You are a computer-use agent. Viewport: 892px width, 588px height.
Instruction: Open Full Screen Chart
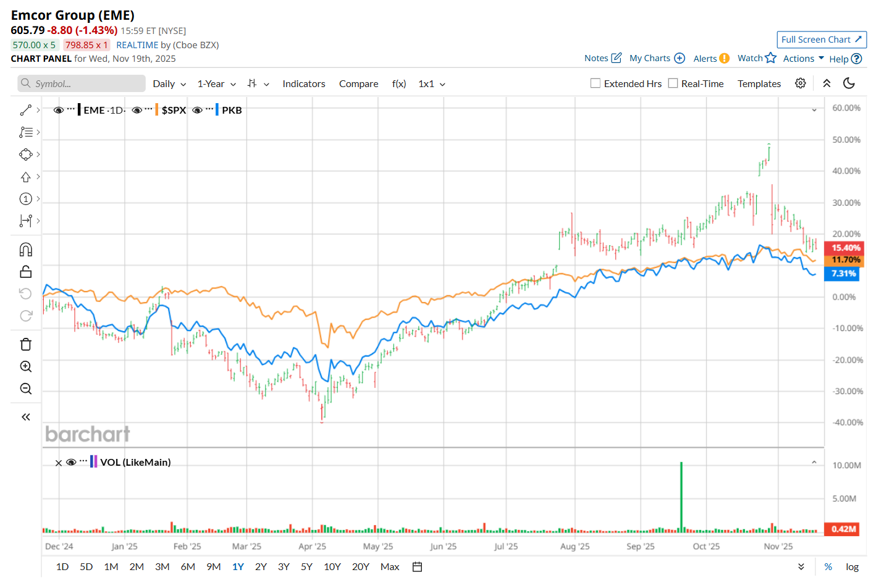coord(821,40)
